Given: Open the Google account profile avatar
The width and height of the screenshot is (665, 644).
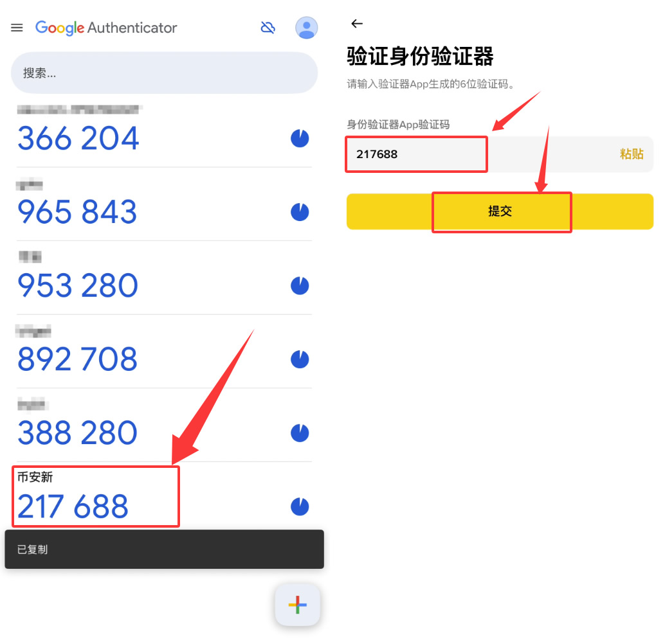Looking at the screenshot, I should coord(306,28).
